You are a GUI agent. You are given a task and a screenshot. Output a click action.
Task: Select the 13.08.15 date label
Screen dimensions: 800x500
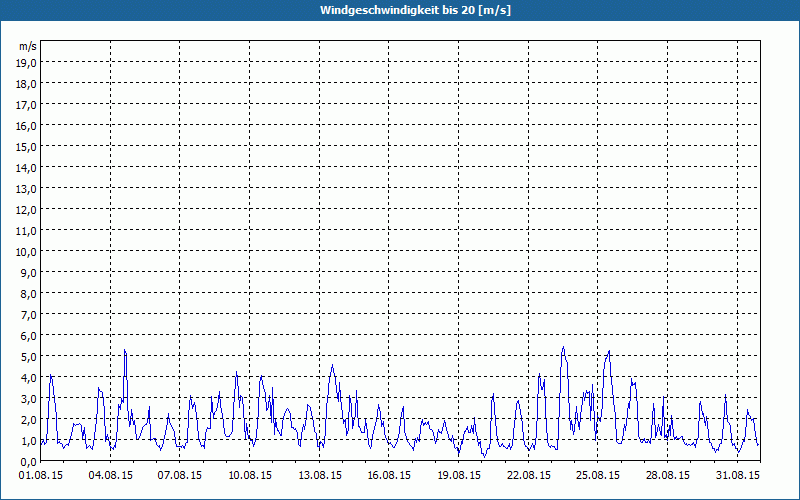click(319, 475)
